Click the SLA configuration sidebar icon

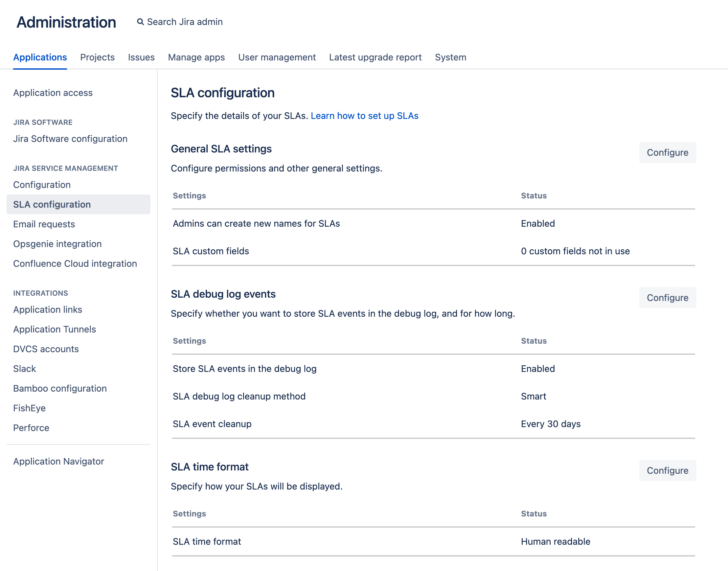click(x=52, y=204)
